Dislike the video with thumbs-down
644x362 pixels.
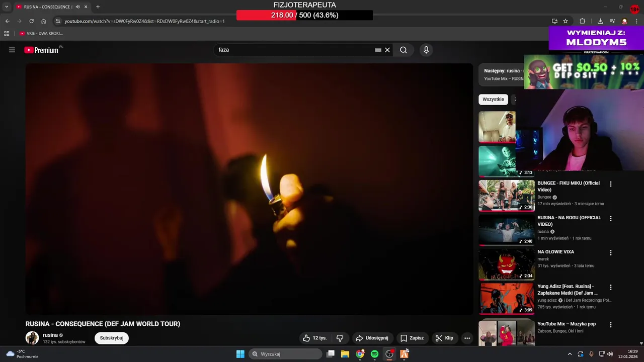pos(340,338)
